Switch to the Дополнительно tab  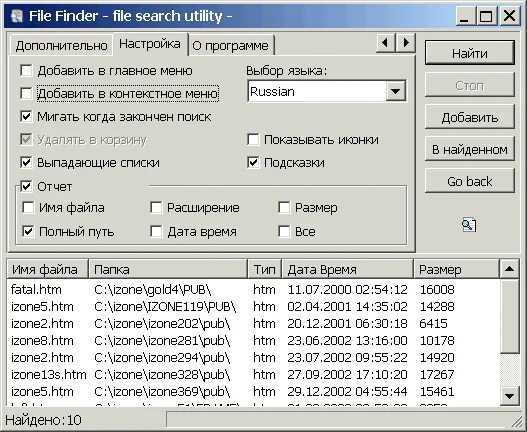61,45
